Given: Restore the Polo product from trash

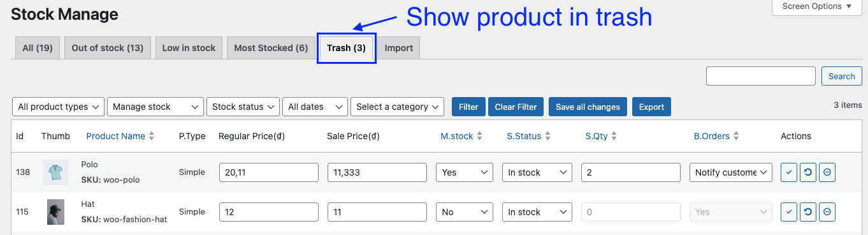Looking at the screenshot, I should (808, 172).
